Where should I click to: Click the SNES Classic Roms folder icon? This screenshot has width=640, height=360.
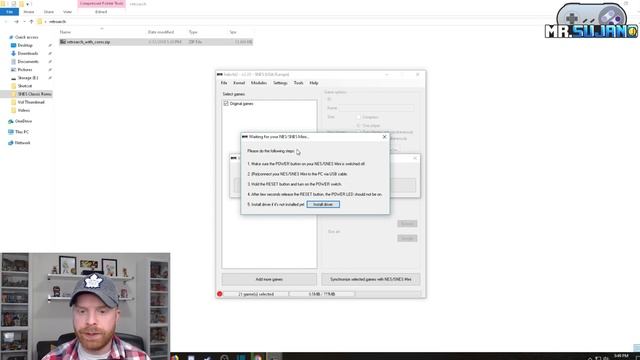[13, 94]
